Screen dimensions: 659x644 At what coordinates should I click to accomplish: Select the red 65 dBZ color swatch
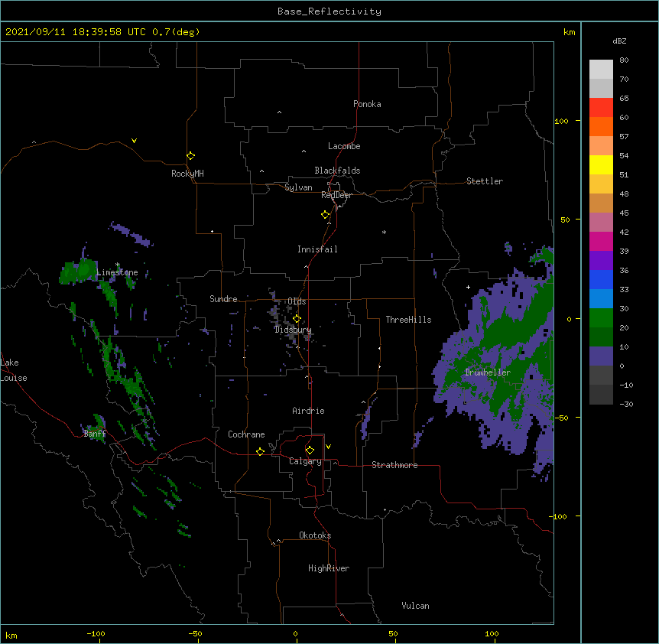pos(601,108)
